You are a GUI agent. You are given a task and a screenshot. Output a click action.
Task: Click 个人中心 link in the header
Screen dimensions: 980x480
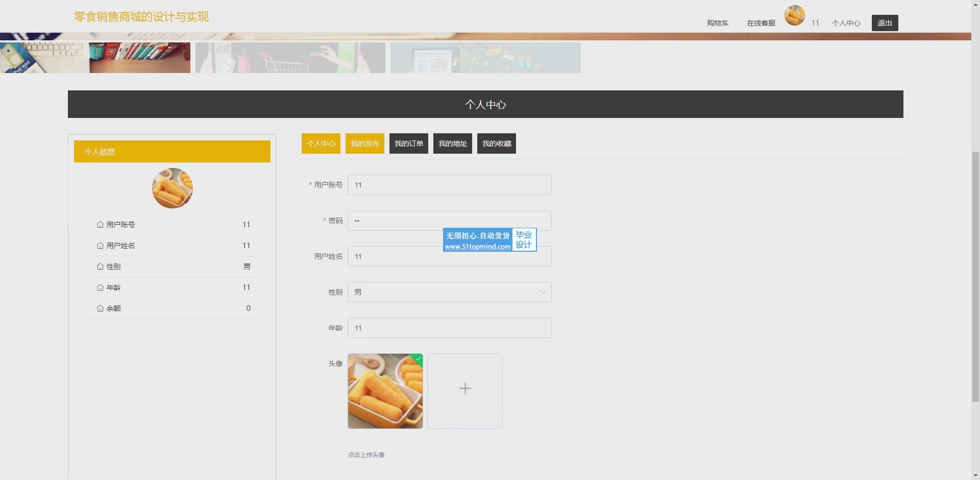coord(846,23)
